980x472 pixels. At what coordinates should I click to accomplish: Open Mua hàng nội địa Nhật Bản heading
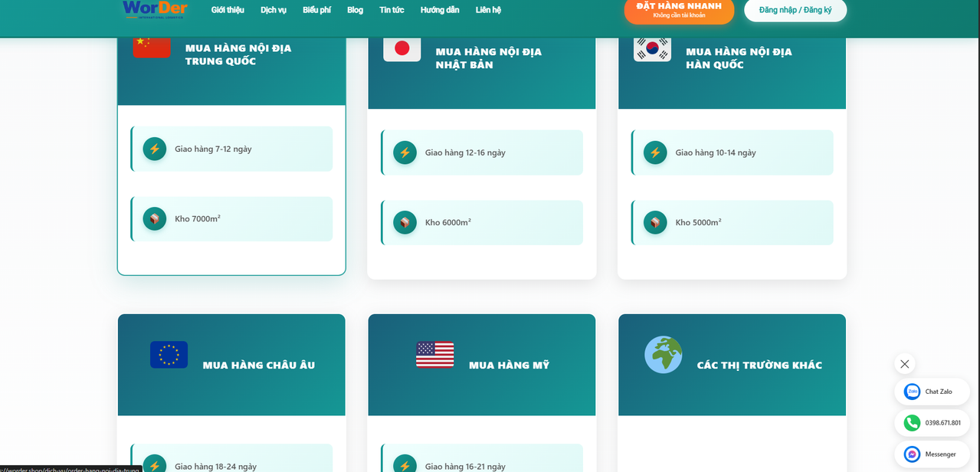click(489, 58)
